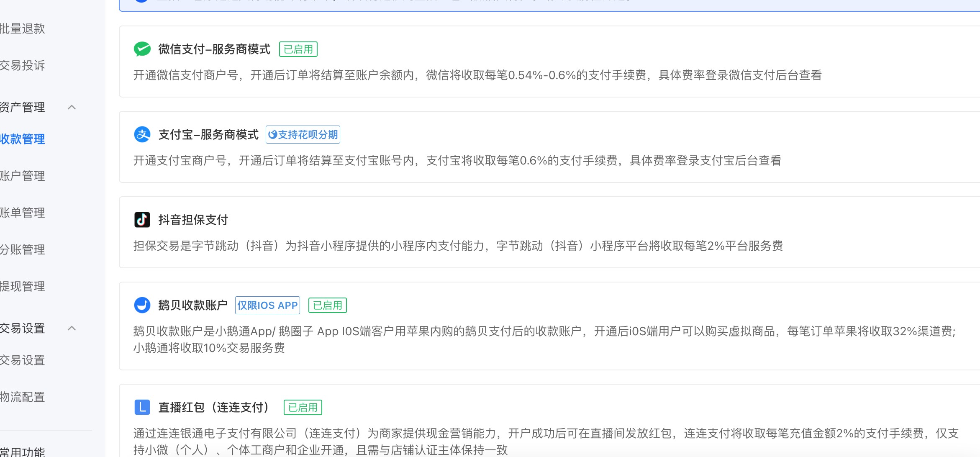Click 常用功能 heading in sidebar
The width and height of the screenshot is (980, 457).
[23, 452]
